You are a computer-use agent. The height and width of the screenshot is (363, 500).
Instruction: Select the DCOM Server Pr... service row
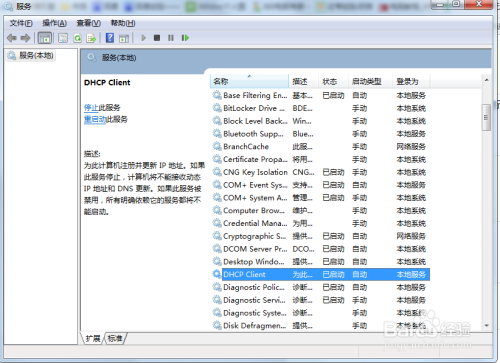[321, 249]
